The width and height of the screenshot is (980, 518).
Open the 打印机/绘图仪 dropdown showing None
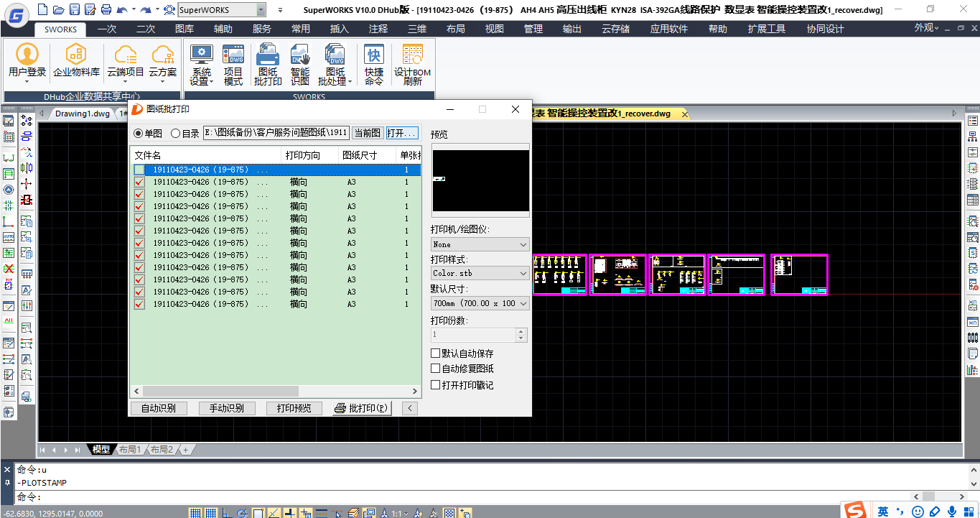coord(480,244)
